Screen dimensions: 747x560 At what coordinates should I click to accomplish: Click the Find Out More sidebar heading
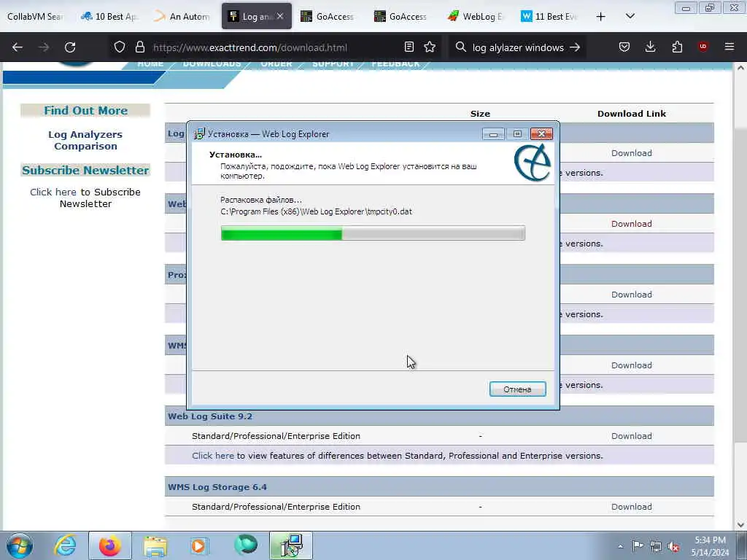[86, 111]
